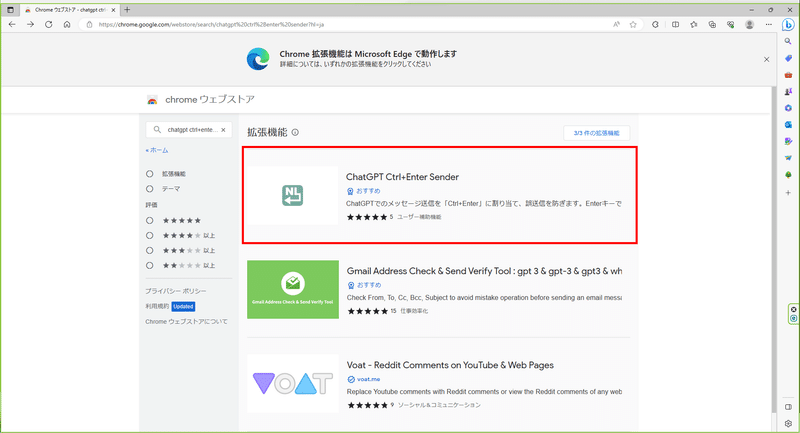Click ChatGPT Ctrl+Enter Sender thumbnail
The height and width of the screenshot is (433, 800).
(x=293, y=195)
